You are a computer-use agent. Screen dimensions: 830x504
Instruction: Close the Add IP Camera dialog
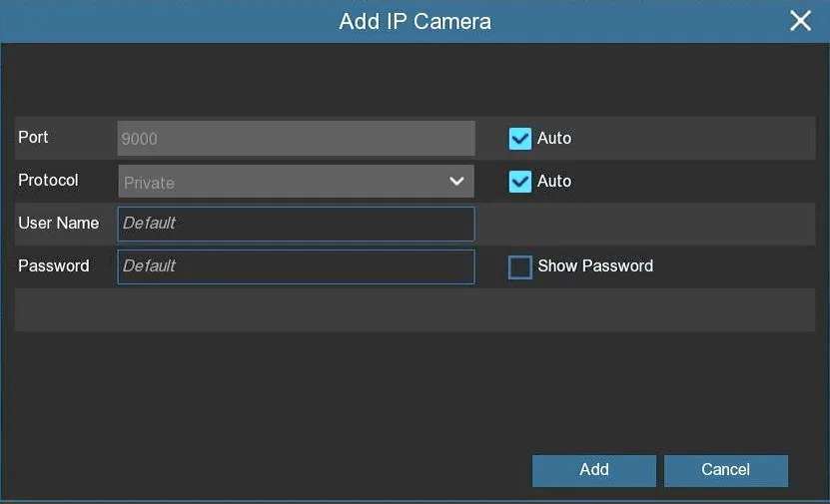pyautogui.click(x=800, y=21)
